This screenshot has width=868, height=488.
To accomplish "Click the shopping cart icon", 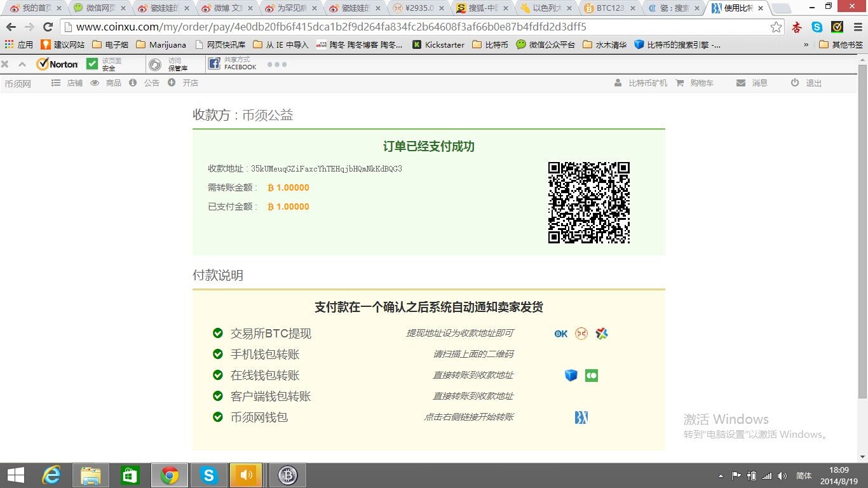I will pyautogui.click(x=680, y=83).
